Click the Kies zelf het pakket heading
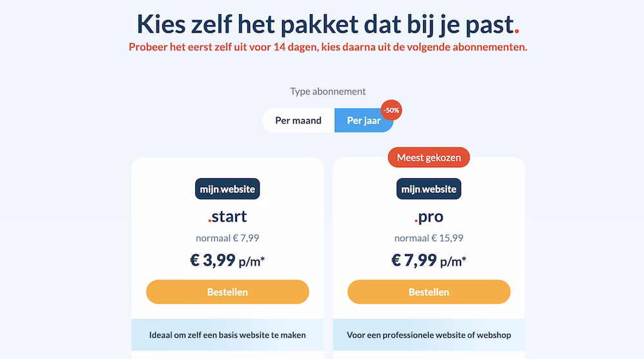The height and width of the screenshot is (359, 644). [328, 24]
